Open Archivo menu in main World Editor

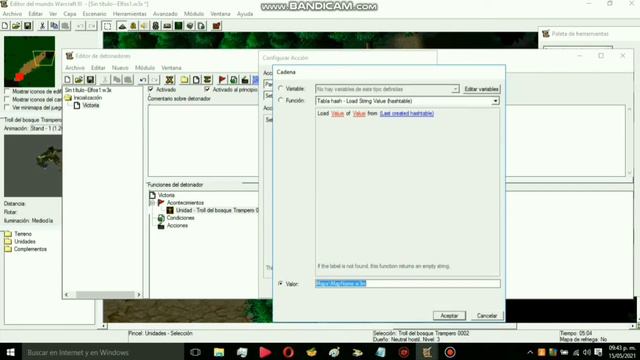12,14
